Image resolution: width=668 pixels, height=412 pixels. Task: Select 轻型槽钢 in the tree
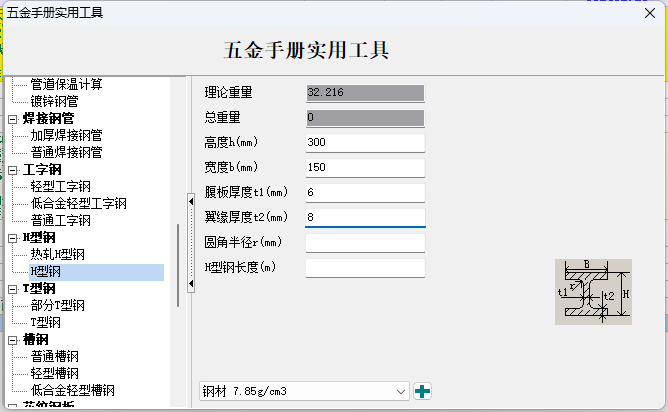pyautogui.click(x=55, y=374)
